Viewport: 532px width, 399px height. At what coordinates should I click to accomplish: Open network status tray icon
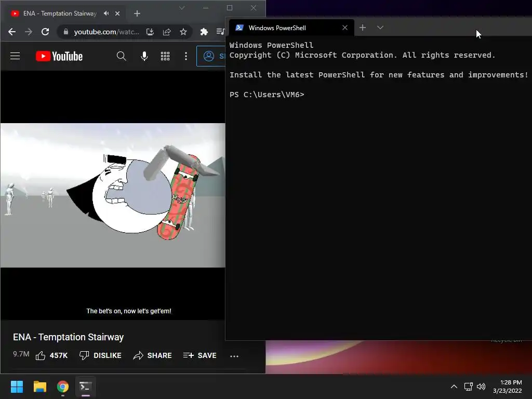tap(469, 387)
